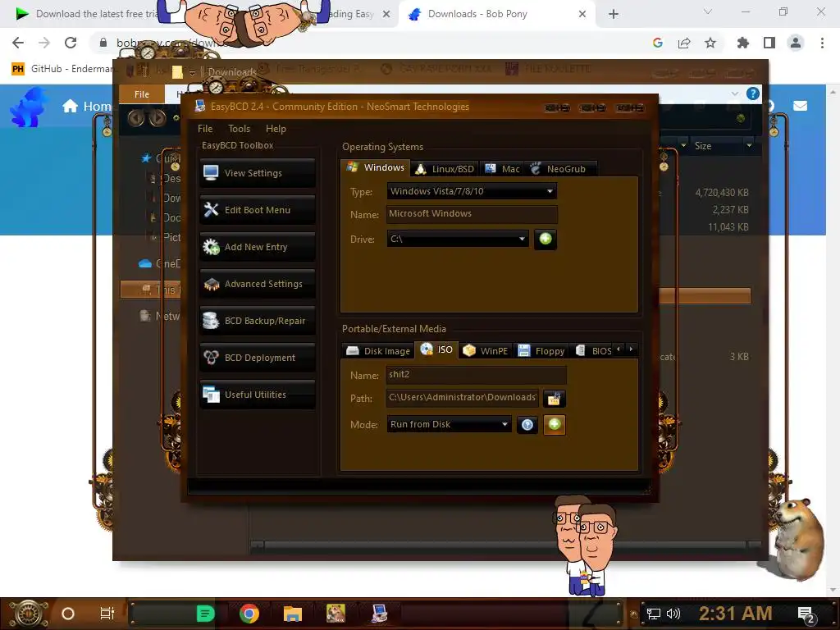Switch to WinPE tab
Viewport: 840px width, 630px height.
tap(486, 351)
